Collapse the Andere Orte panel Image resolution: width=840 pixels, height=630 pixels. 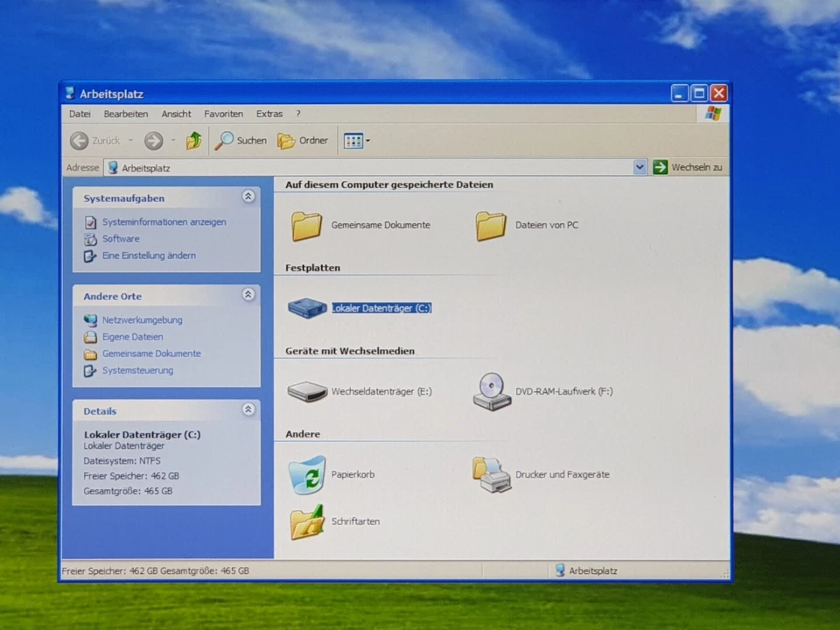point(248,296)
